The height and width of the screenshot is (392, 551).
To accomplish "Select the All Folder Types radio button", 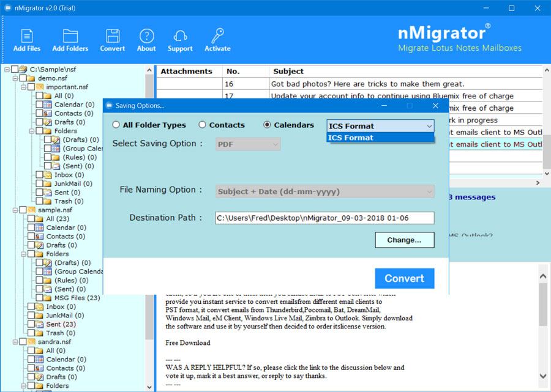I will [x=116, y=125].
